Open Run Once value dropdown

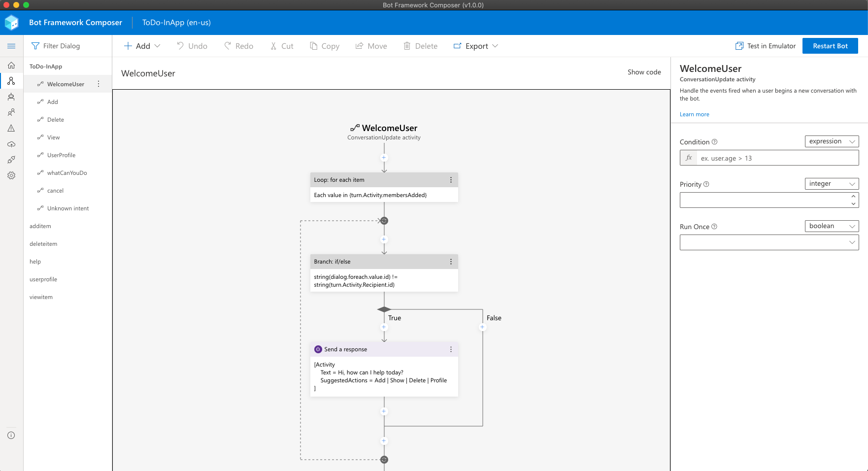click(769, 242)
